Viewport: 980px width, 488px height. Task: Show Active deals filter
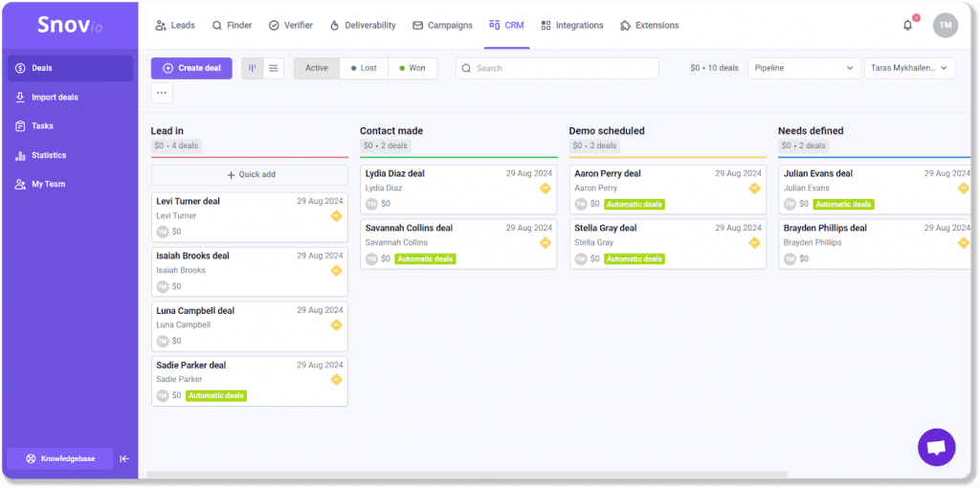click(x=316, y=68)
